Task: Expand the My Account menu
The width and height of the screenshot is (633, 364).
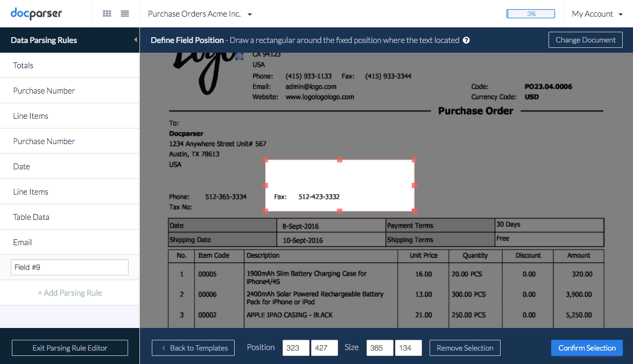Action: (x=596, y=13)
